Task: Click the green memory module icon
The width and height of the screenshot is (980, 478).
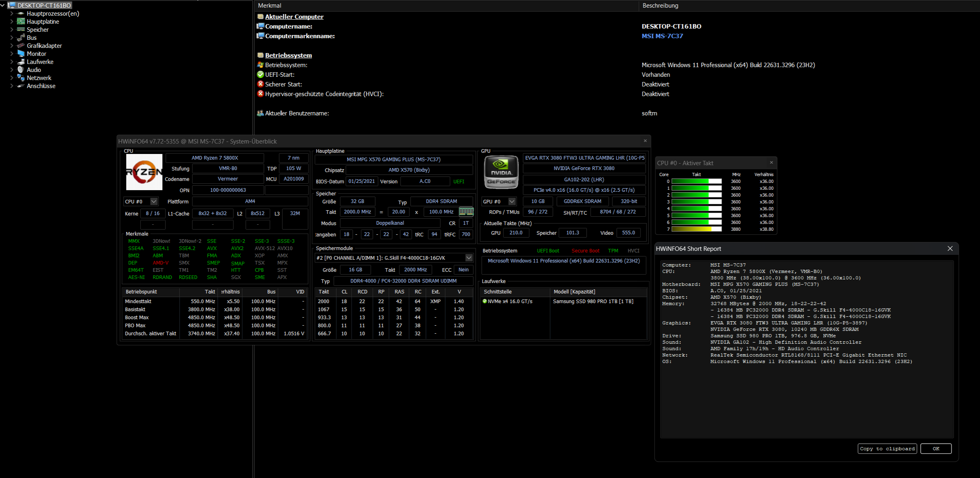Action: tap(466, 211)
